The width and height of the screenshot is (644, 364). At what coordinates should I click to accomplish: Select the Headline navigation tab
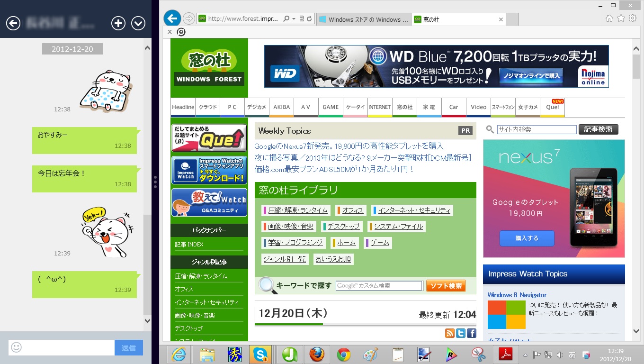(183, 108)
